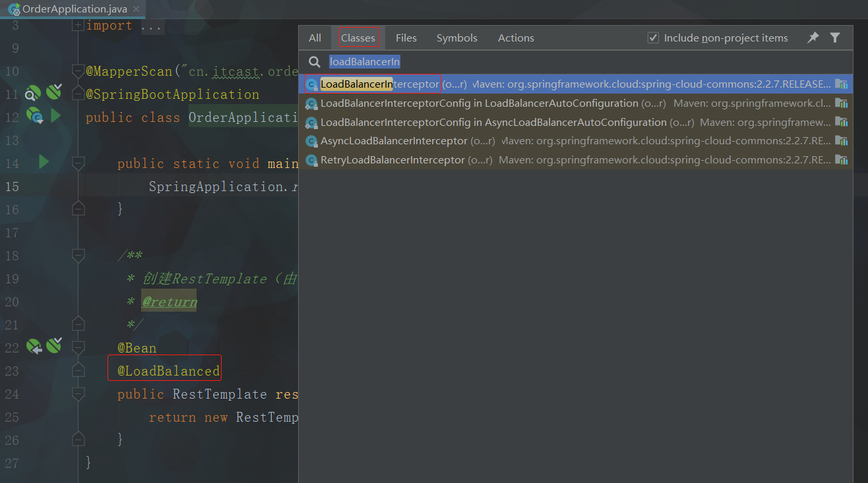The width and height of the screenshot is (868, 483).
Task: Click the fold end marker on line 26
Action: point(78,440)
